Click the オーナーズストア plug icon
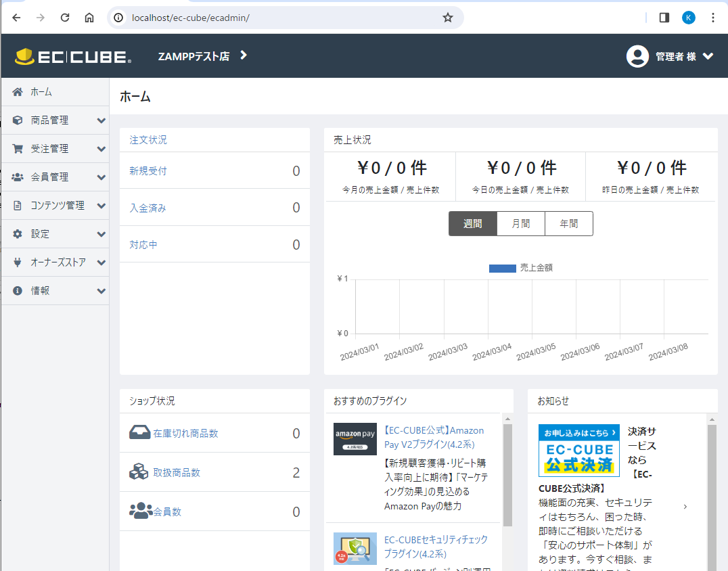 pyautogui.click(x=18, y=262)
